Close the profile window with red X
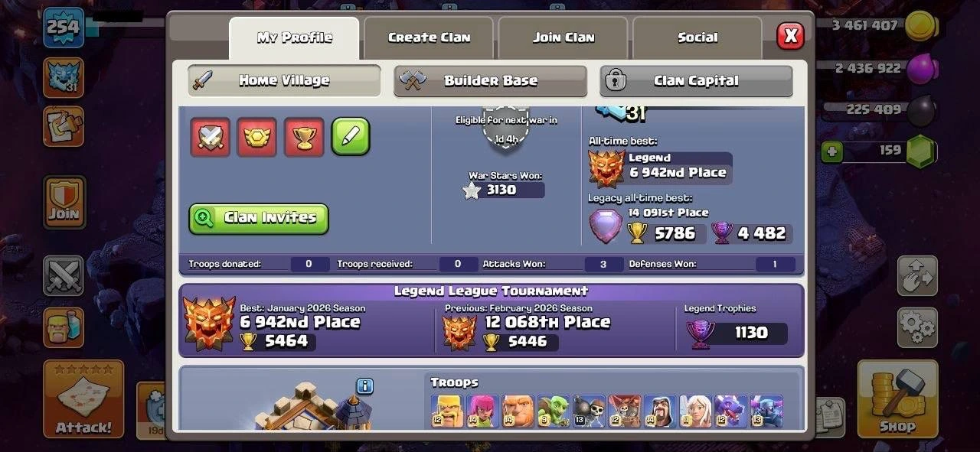Screen dimensions: 980x452 click(790, 36)
